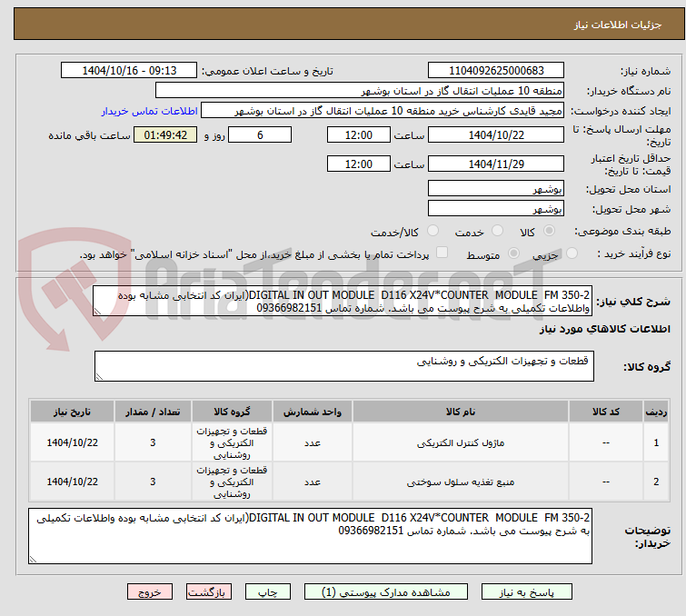Viewport: 686px width, 616px height.
Task: Click the نام دستگاه خریدار field
Action: point(360,91)
